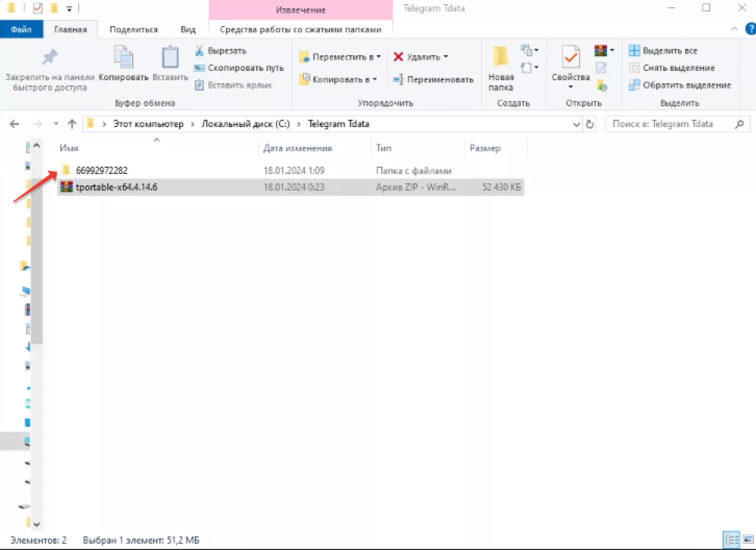
Task: Click the pink Извлечение contextual tab
Action: [301, 10]
